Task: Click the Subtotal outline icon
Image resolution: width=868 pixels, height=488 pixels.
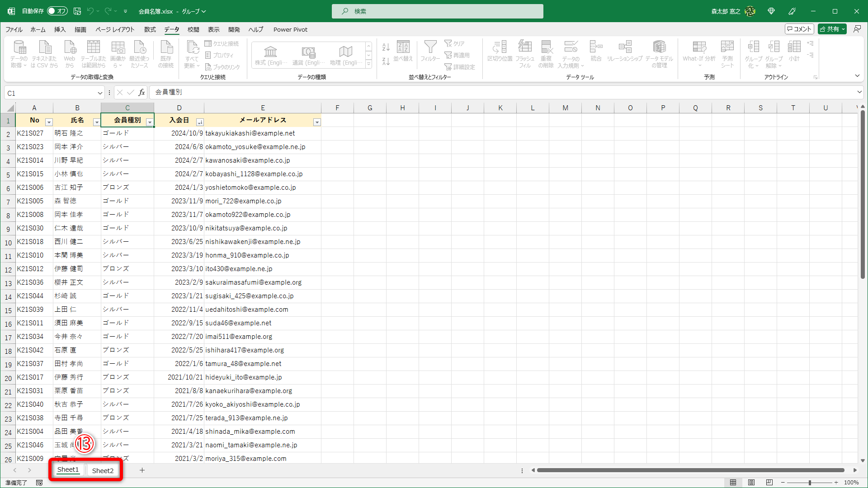Action: pos(794,47)
